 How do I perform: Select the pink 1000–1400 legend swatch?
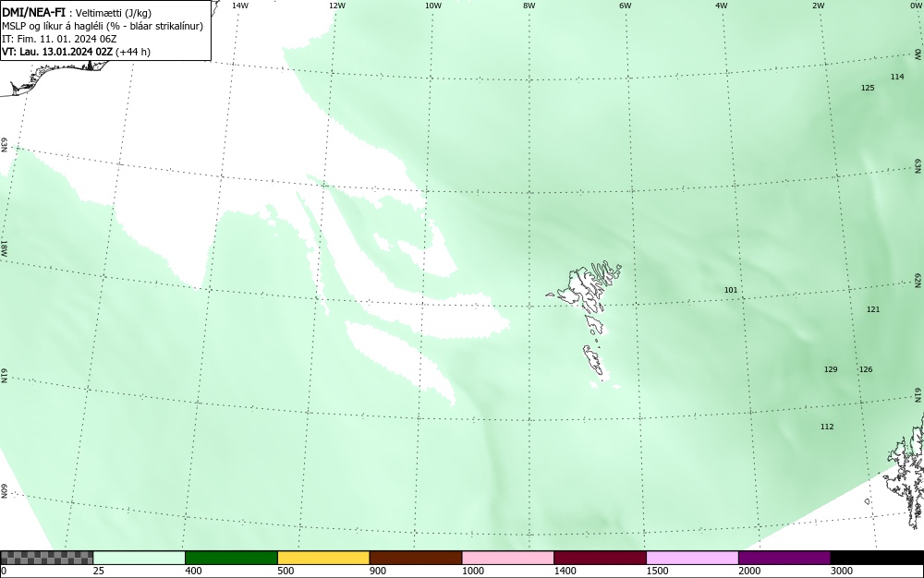508,558
